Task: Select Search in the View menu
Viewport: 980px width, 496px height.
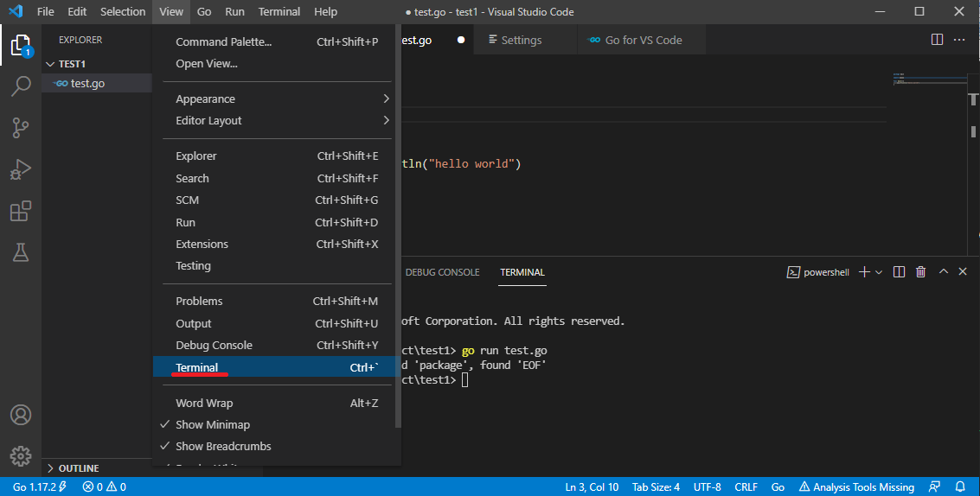Action: pos(275,178)
